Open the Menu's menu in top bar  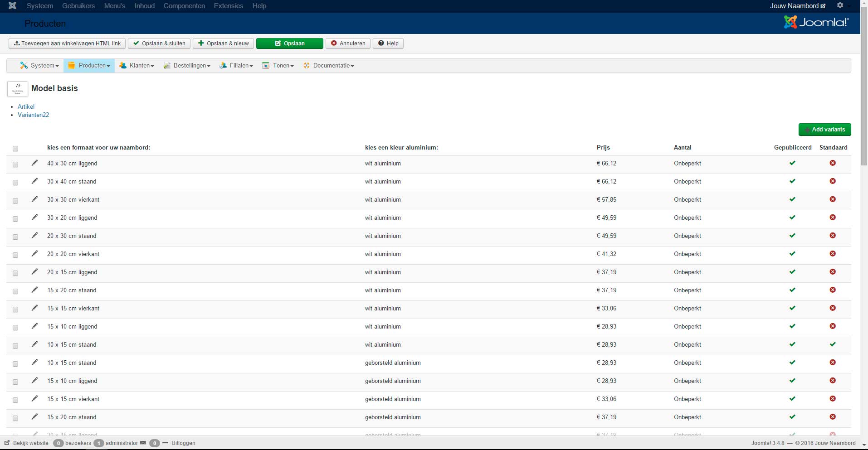(115, 6)
